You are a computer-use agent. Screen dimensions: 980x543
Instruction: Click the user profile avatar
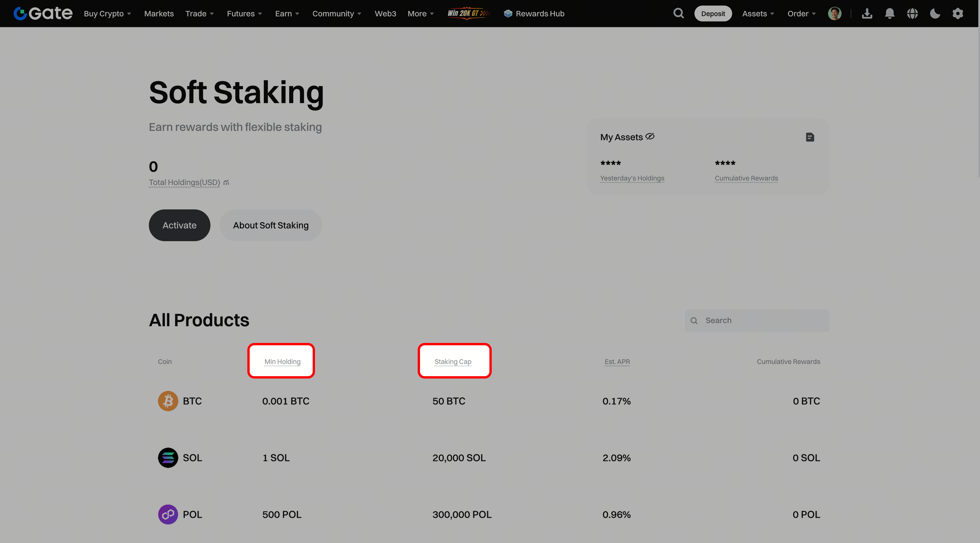(835, 14)
